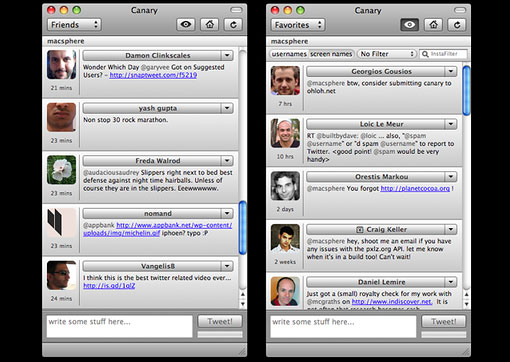This screenshot has width=510, height=362.
Task: Open yash gupta tweet options arrow
Action: [227, 108]
